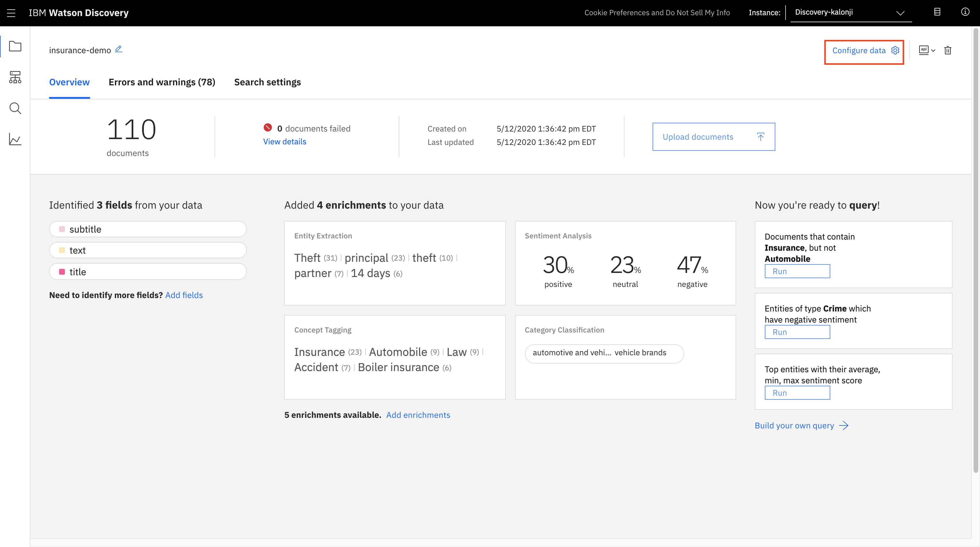Run the Insurance but not Automobile query
Viewport: 980px width, 547px height.
click(797, 271)
